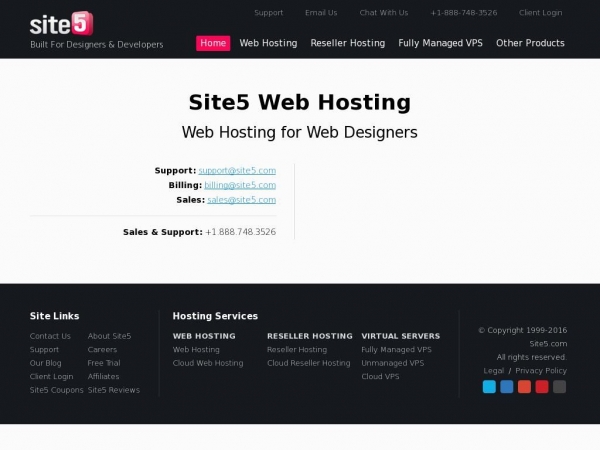Click the RESELLER HOSTING heading in the footer

[x=310, y=336]
